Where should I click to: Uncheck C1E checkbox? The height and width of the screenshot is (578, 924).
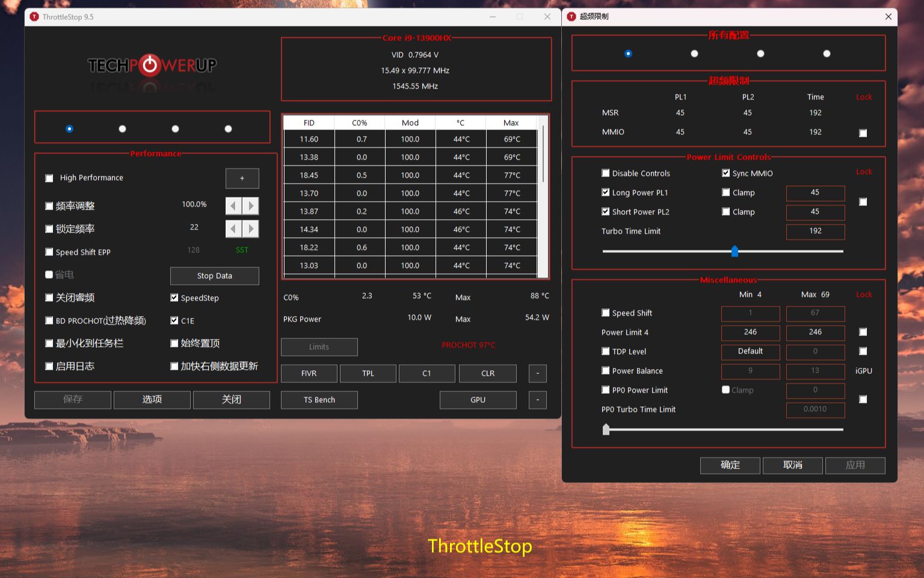point(174,320)
